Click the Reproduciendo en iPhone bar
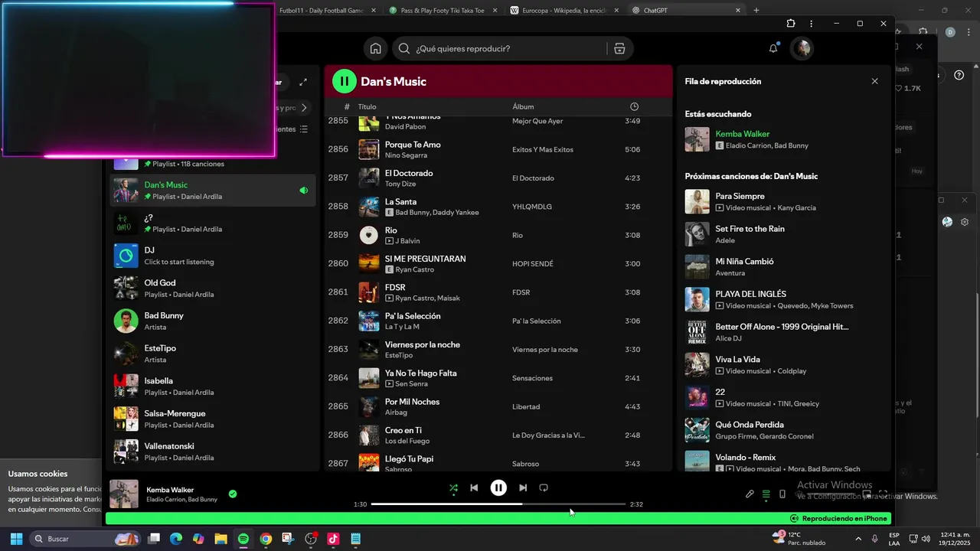Viewport: 980px width, 551px height. (498, 518)
